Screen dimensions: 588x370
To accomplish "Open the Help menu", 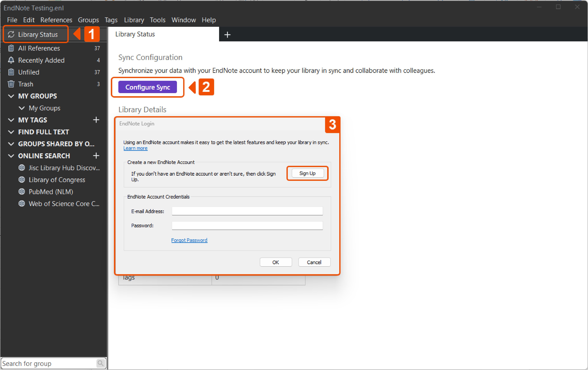I will (209, 20).
